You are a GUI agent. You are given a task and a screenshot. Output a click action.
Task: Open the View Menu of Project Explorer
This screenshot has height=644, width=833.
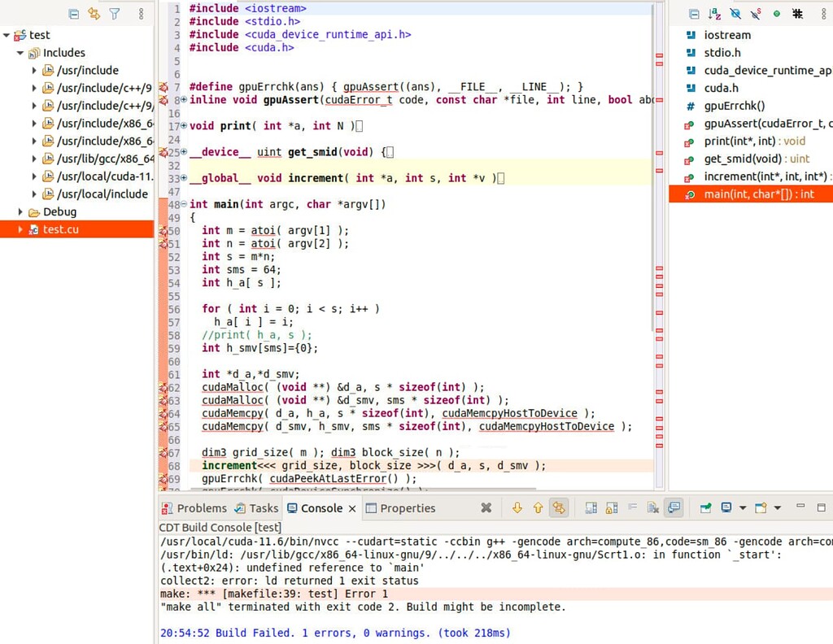click(x=140, y=14)
